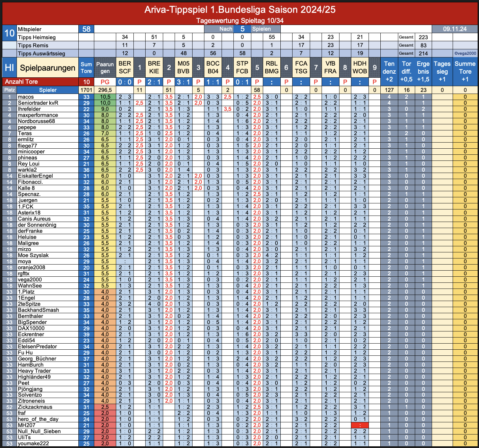
Task: Select player name vega2000
Action: click(x=30, y=280)
